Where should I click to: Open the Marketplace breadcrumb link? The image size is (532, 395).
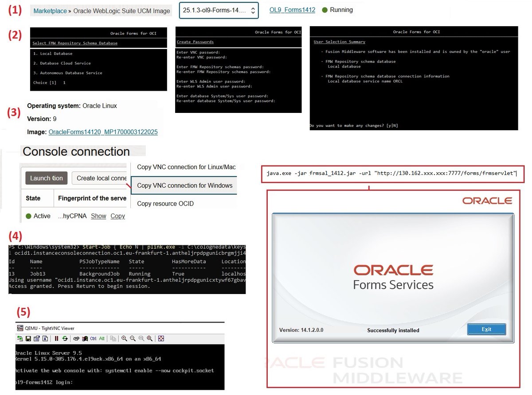(x=50, y=11)
